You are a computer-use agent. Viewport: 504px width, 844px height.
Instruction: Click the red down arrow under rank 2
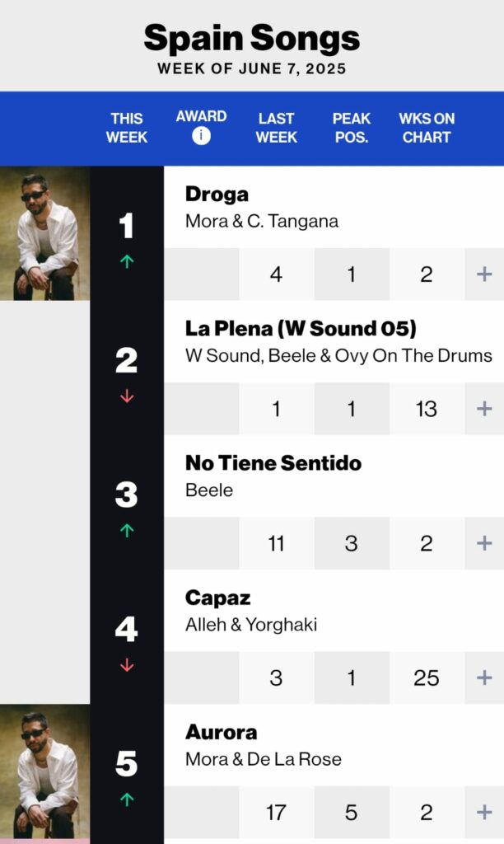click(127, 396)
